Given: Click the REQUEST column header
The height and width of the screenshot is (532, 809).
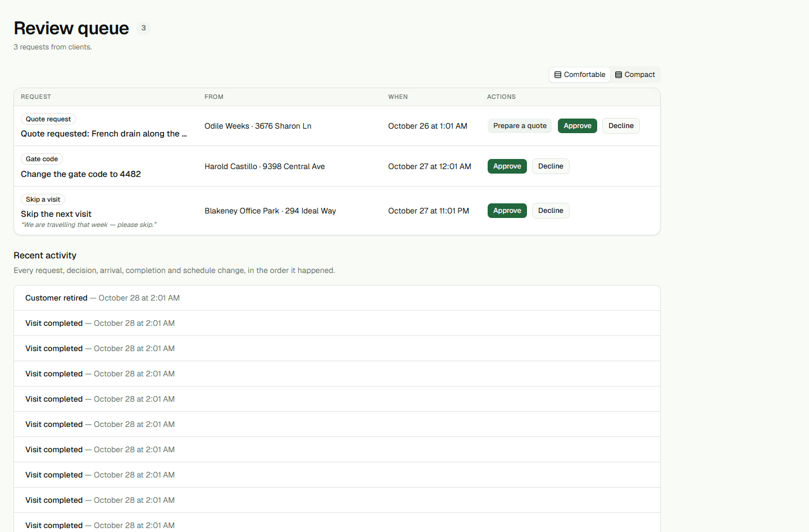Looking at the screenshot, I should coord(36,97).
